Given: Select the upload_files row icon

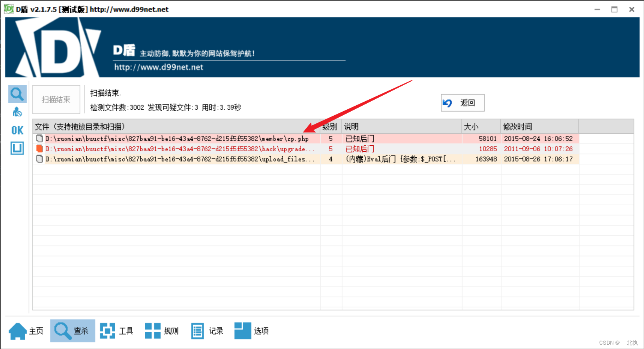Looking at the screenshot, I should click(40, 159).
